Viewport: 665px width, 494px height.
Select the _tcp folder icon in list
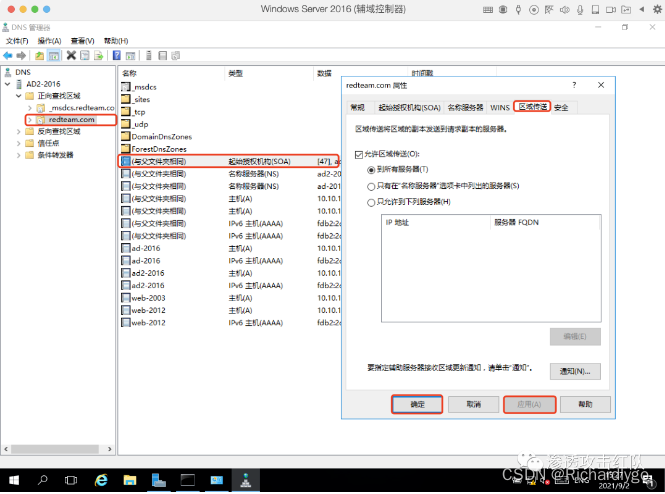pyautogui.click(x=126, y=112)
